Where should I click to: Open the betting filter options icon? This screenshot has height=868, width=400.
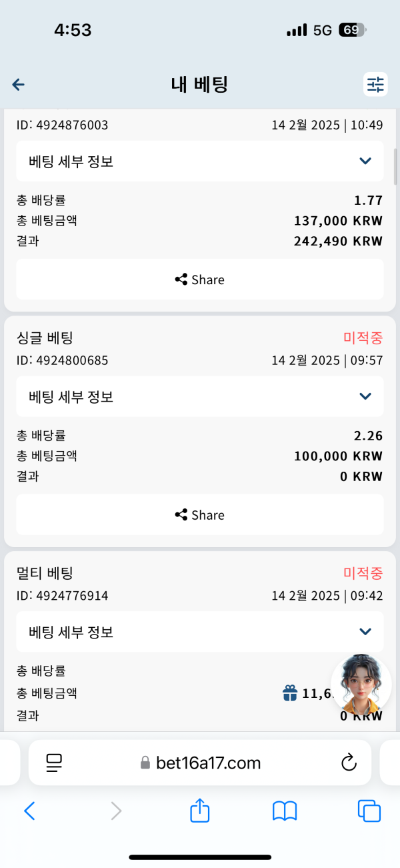tap(375, 85)
